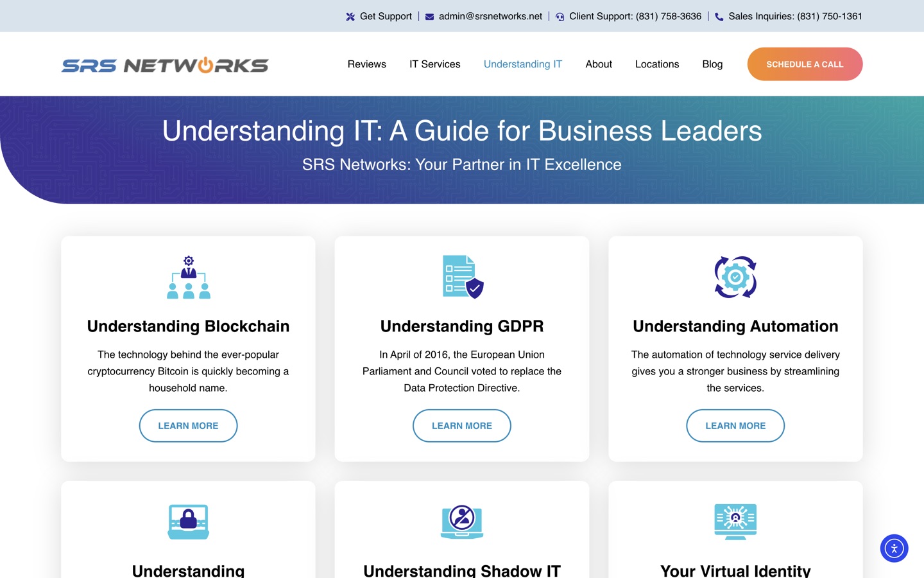Click the Schedule a Call button
The width and height of the screenshot is (924, 578).
click(805, 64)
